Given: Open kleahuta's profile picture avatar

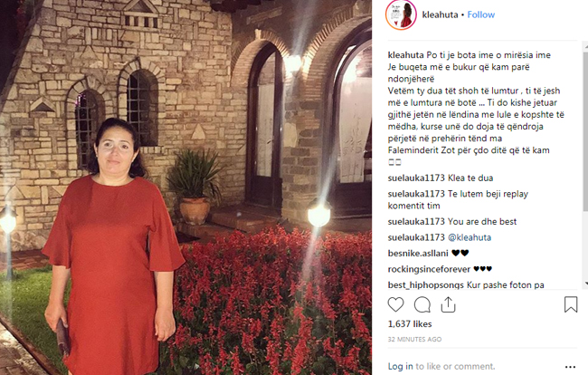Looking at the screenshot, I should click(x=401, y=14).
